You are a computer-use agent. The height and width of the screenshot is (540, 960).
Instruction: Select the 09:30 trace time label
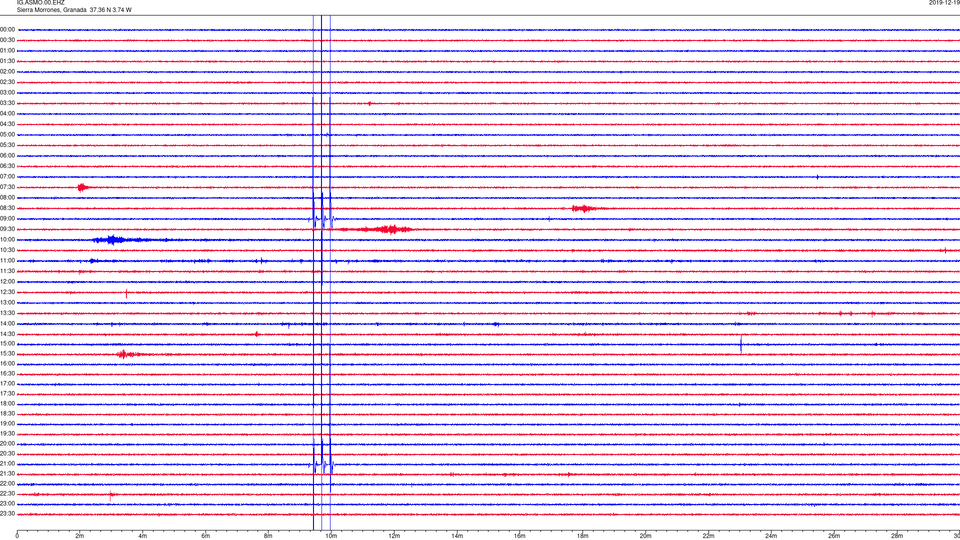[8, 229]
